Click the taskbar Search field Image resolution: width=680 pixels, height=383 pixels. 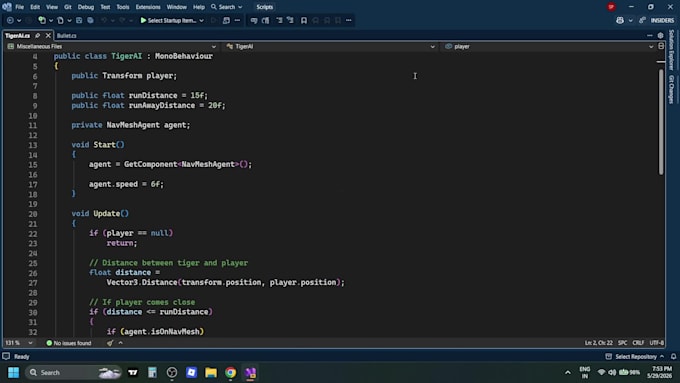(73, 373)
